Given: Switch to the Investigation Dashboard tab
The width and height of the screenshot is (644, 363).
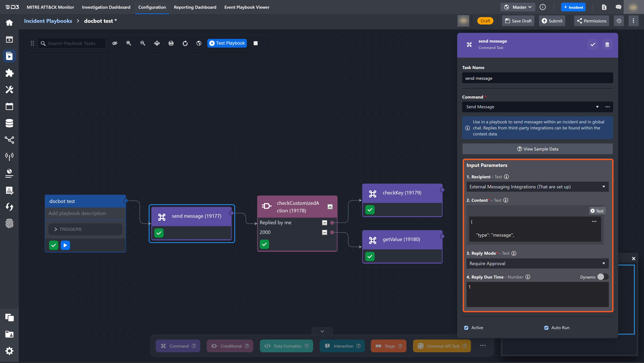Looking at the screenshot, I should (x=106, y=7).
